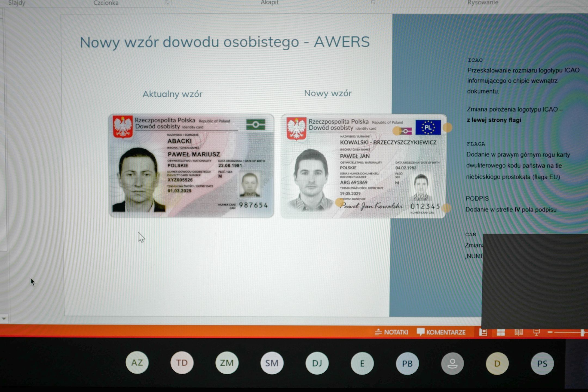This screenshot has height=392, width=588.
Task: Switch to Slide Sorter view icon
Action: point(501,332)
